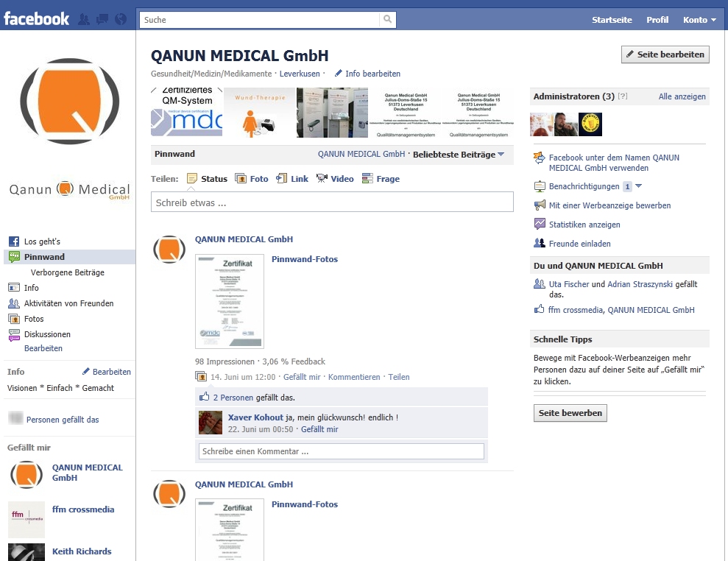The width and height of the screenshot is (728, 561).
Task: Click the Seite bewerben button
Action: (570, 413)
